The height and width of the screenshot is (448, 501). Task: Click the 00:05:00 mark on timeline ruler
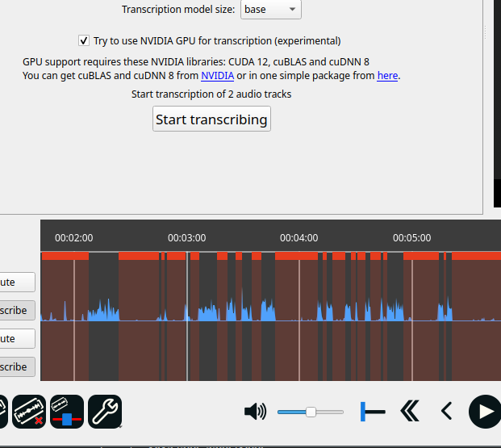tap(411, 238)
